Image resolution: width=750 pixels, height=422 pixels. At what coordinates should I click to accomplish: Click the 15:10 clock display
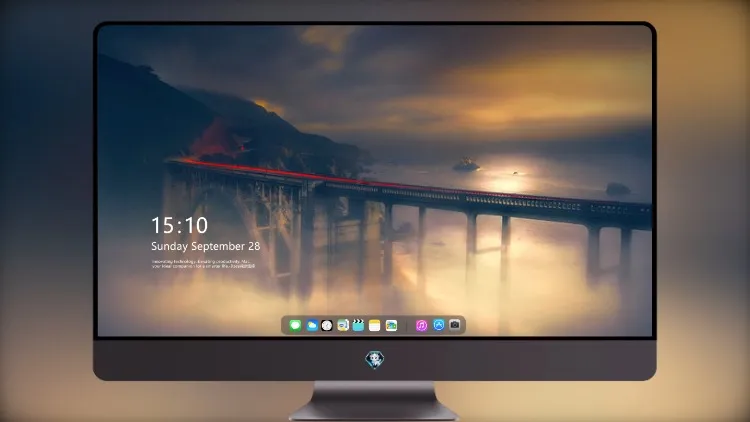point(180,225)
